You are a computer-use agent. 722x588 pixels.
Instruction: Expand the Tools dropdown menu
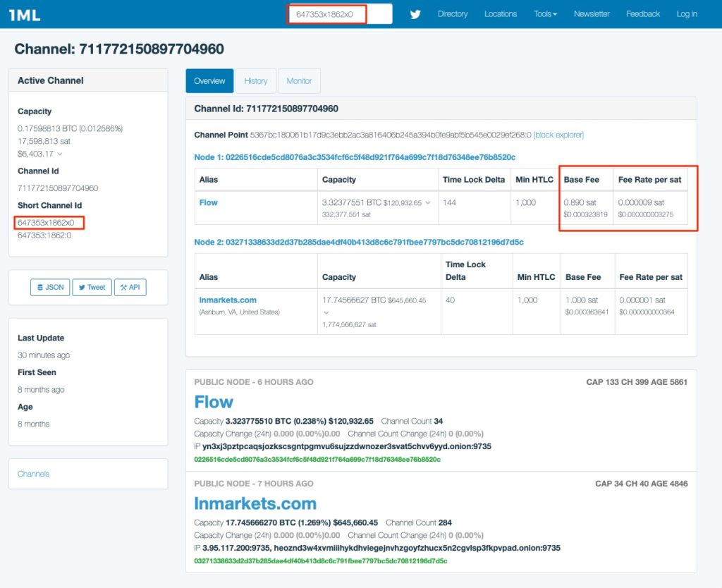pyautogui.click(x=545, y=14)
